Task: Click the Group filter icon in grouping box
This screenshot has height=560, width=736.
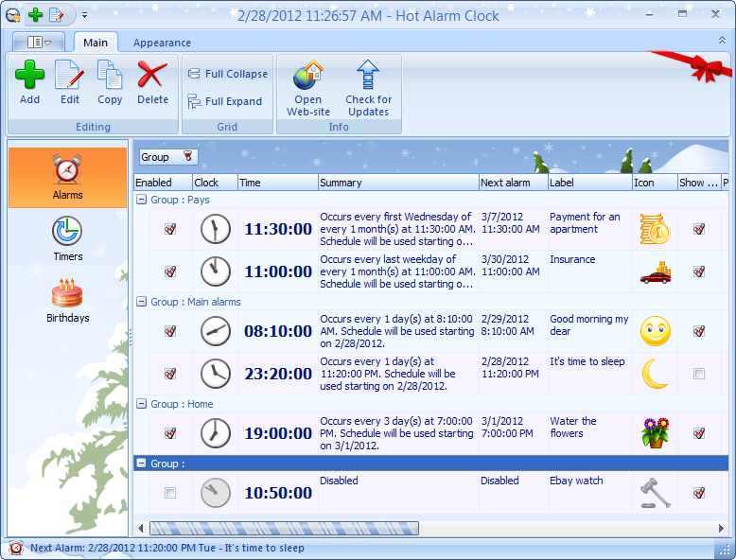Action: [187, 156]
